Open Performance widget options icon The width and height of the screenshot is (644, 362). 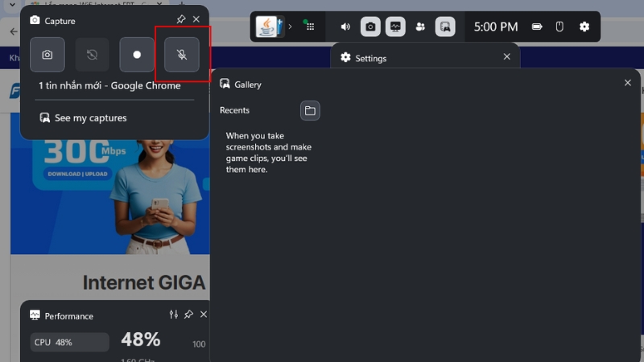(173, 315)
